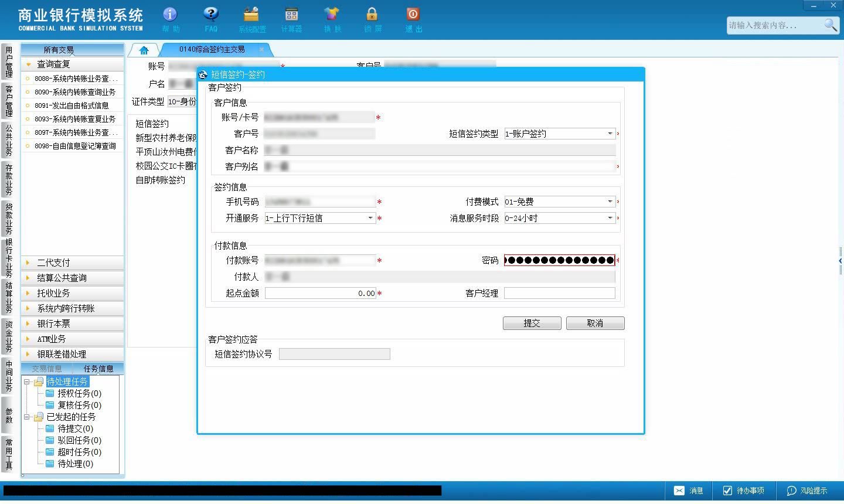This screenshot has width=844, height=504.
Task: Open 8090-系统内转账查询业务
Action: tap(73, 92)
